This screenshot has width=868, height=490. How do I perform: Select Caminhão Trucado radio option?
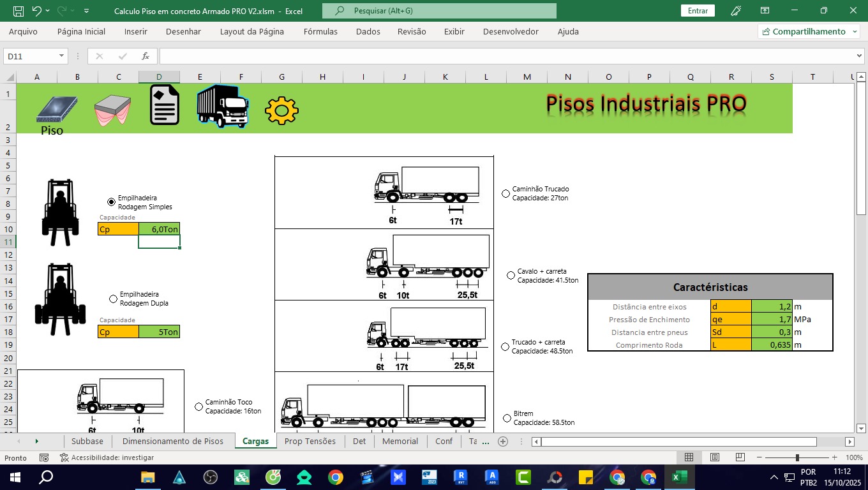click(506, 193)
